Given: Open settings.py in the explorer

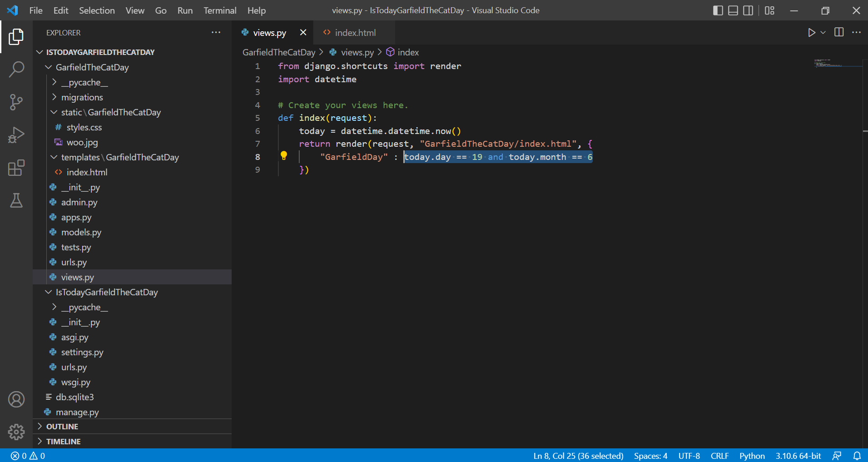Looking at the screenshot, I should tap(82, 352).
